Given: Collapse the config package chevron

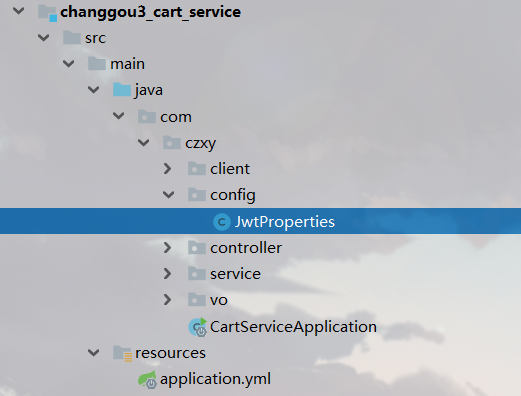Looking at the screenshot, I should (x=168, y=195).
